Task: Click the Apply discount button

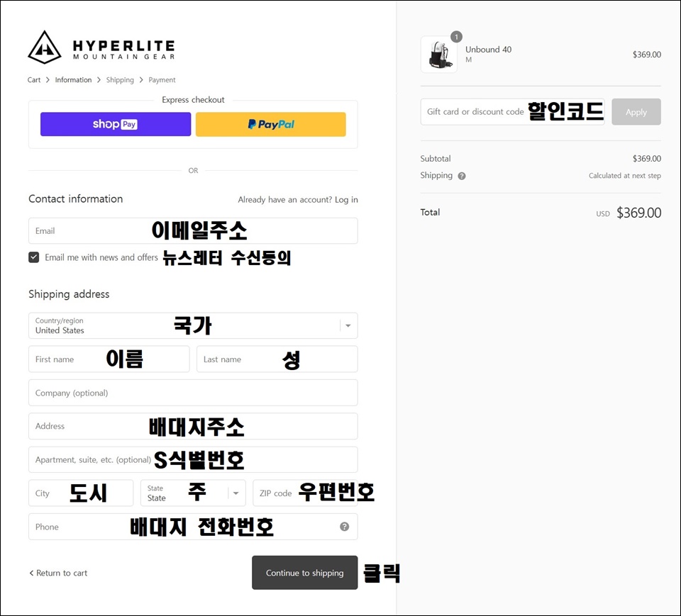Action: point(636,112)
